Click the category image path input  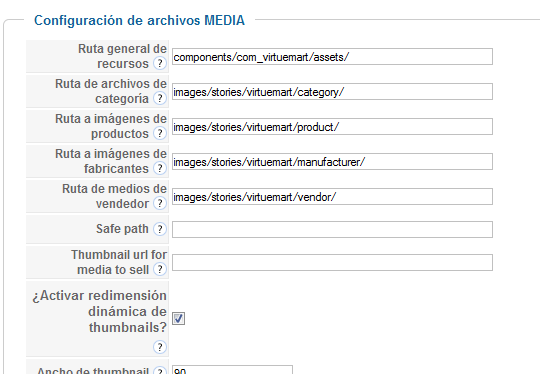pos(332,92)
